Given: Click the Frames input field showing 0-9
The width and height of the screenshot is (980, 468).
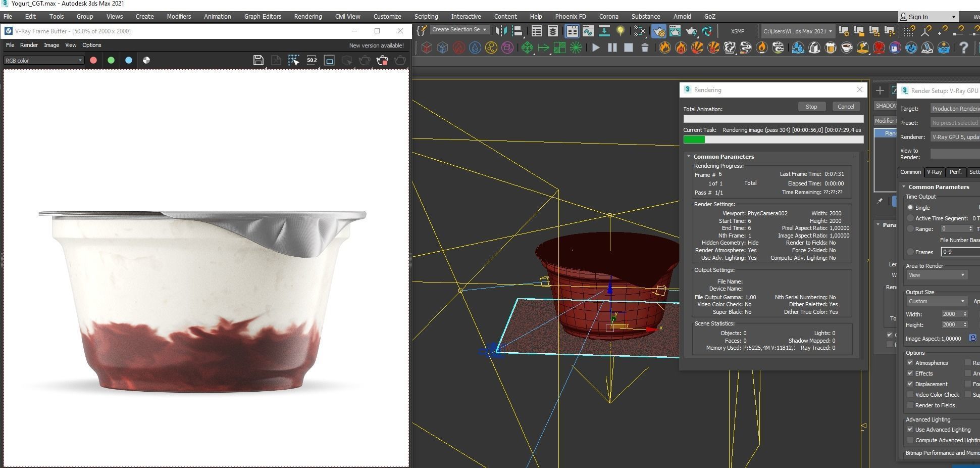Looking at the screenshot, I should coord(960,252).
